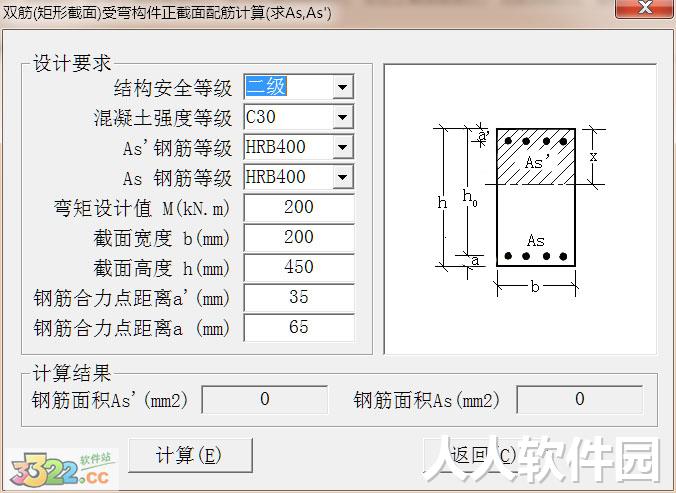Open the 结构安全等级 dropdown arrow
The width and height of the screenshot is (676, 493).
coord(343,87)
